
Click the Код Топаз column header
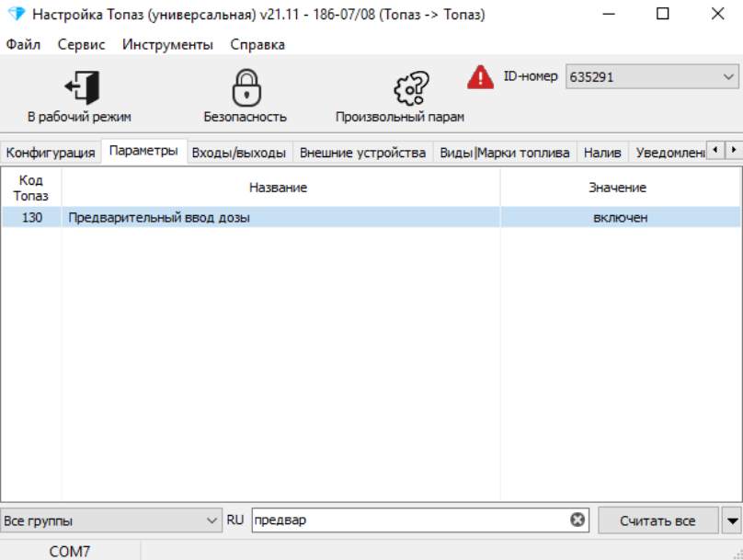coord(31,188)
